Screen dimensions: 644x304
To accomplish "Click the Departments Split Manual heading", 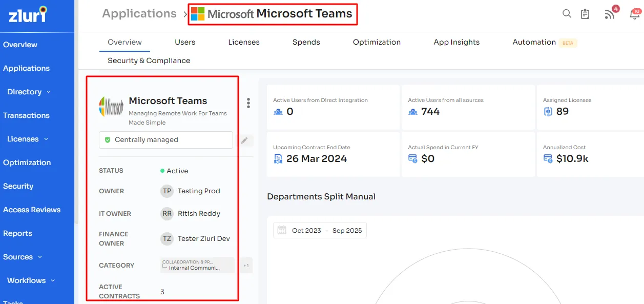I will point(321,196).
